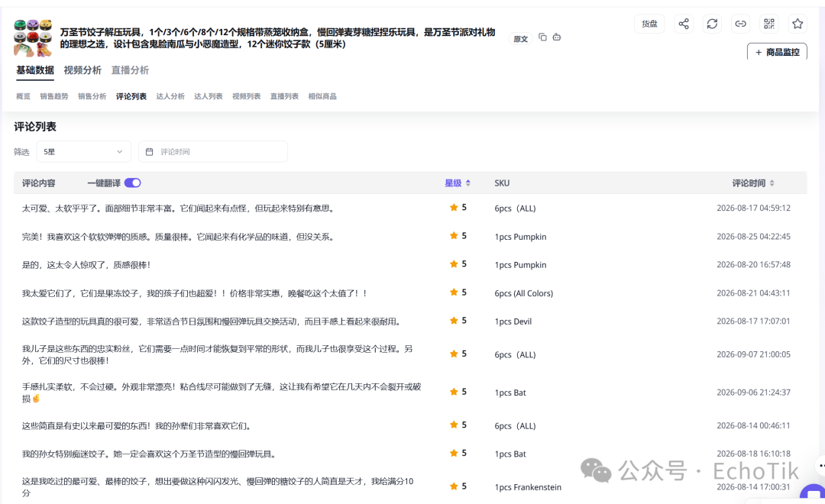825x504 pixels.
Task: Click the SKU cell 6pcs (All Colors)
Action: (523, 293)
